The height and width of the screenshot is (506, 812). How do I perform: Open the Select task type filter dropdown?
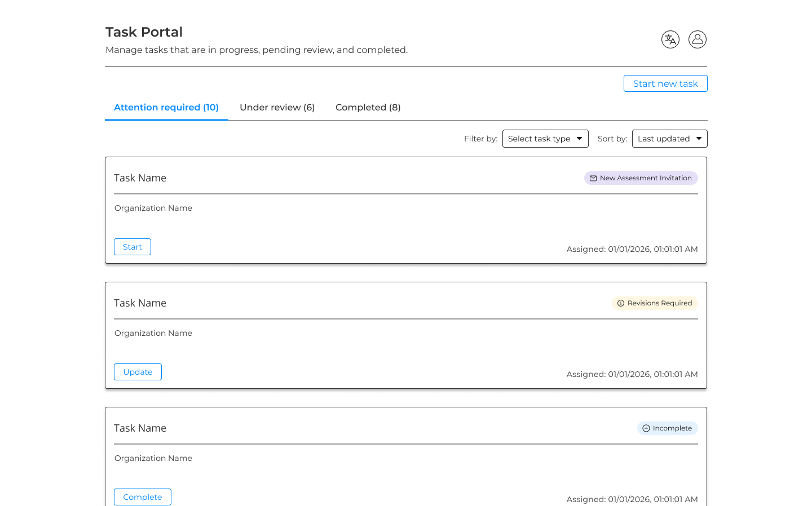click(x=545, y=139)
